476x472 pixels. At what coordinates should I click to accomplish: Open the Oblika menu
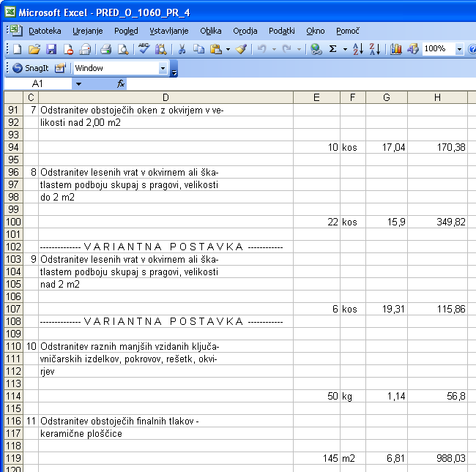211,31
